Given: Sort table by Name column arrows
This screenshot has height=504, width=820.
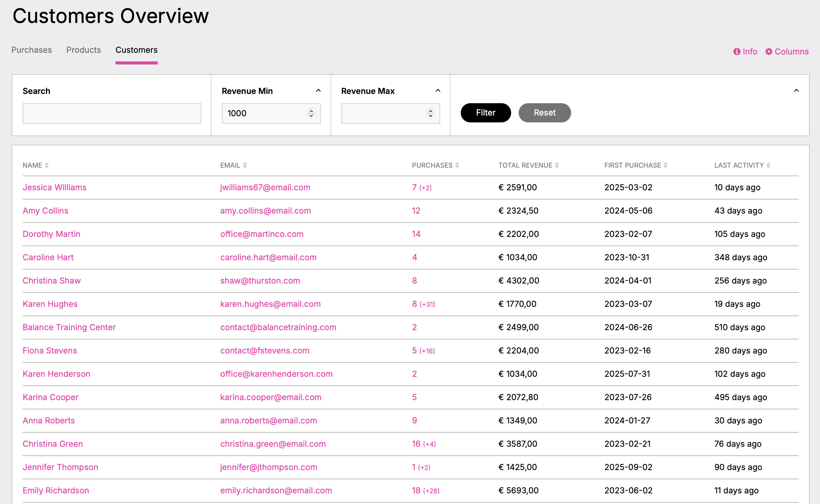Looking at the screenshot, I should click(x=47, y=165).
